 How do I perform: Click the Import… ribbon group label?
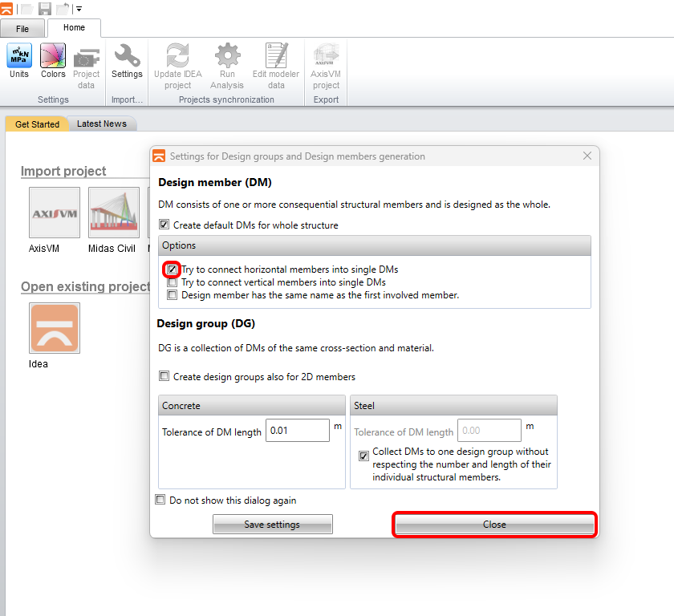[x=127, y=99]
